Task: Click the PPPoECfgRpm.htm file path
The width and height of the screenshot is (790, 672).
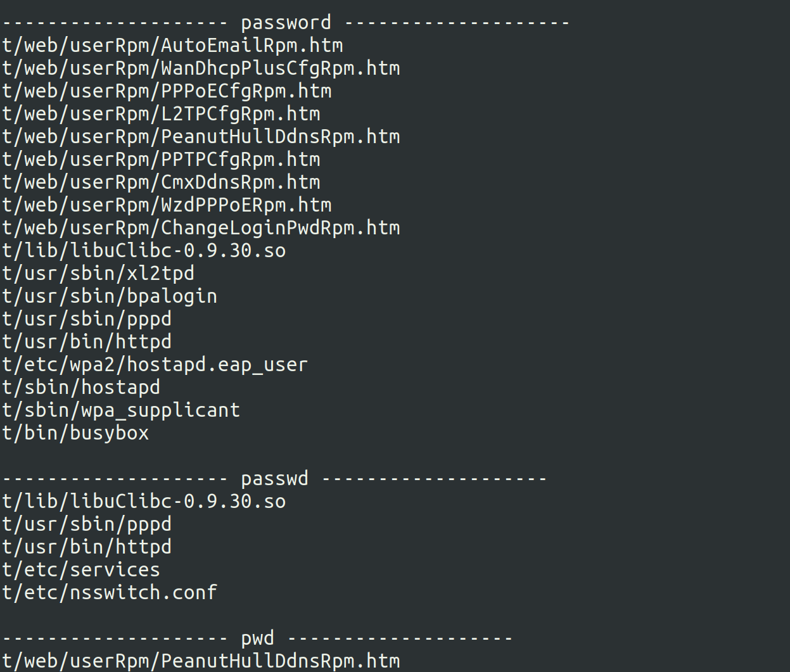Action: pyautogui.click(x=167, y=91)
